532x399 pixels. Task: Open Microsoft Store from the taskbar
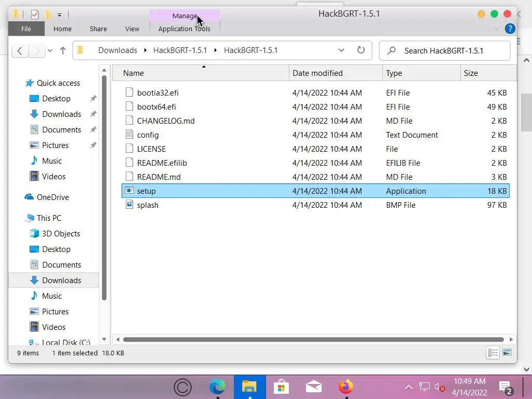[281, 387]
